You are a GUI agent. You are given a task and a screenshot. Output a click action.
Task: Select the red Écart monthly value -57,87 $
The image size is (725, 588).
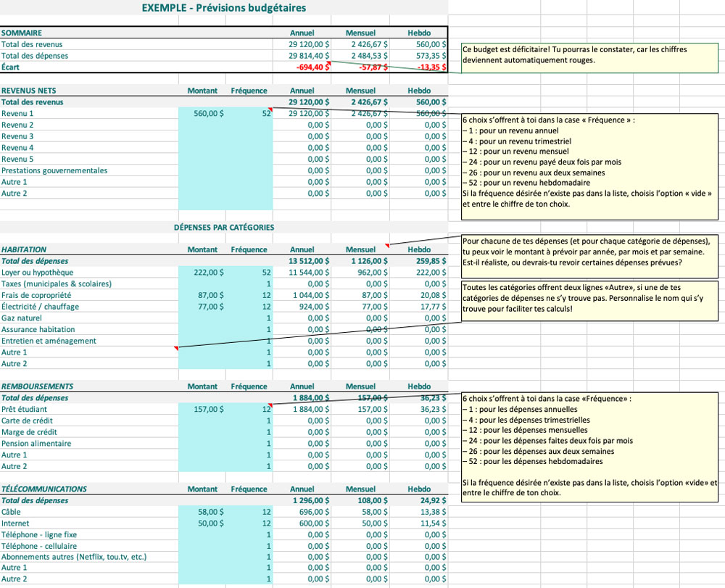coord(373,67)
